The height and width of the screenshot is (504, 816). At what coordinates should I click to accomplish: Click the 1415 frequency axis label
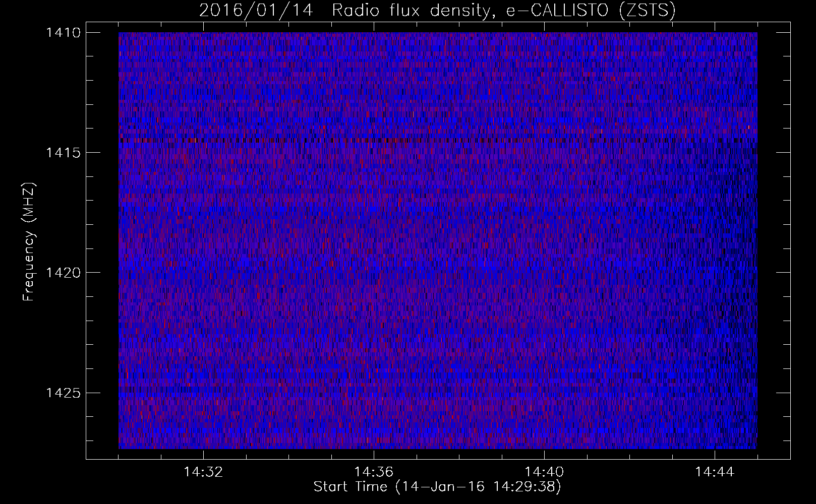pyautogui.click(x=63, y=153)
